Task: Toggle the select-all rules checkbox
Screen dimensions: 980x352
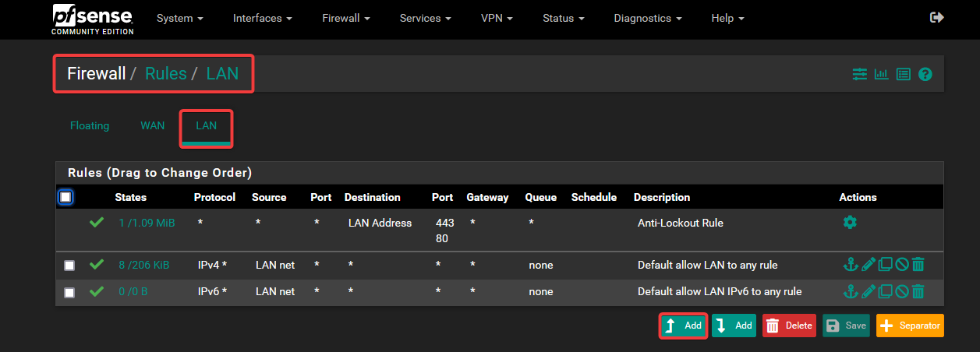Action: click(65, 198)
